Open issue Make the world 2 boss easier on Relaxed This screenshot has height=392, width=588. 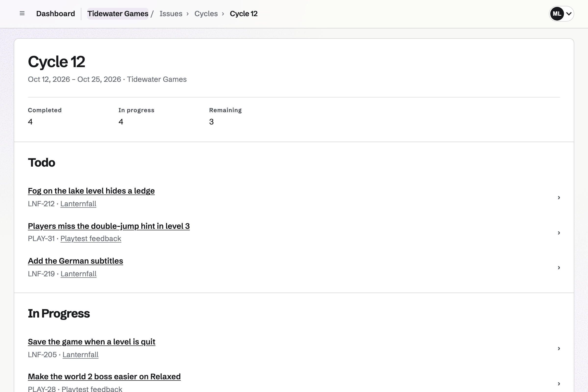(104, 377)
